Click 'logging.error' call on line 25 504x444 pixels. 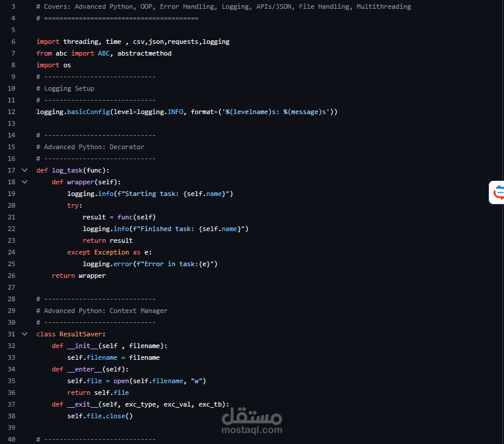(108, 264)
